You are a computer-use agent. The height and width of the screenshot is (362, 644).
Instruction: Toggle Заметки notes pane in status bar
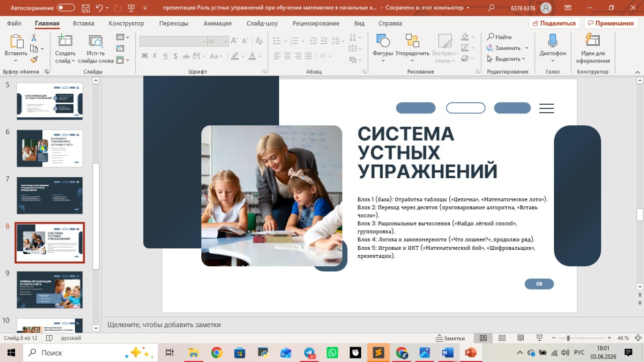[451, 338]
